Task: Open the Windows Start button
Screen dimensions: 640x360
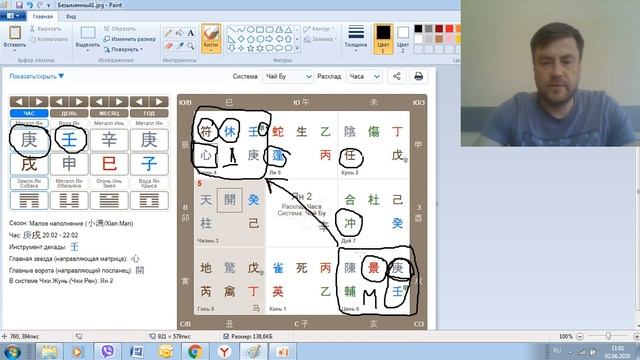Action: (x=13, y=351)
